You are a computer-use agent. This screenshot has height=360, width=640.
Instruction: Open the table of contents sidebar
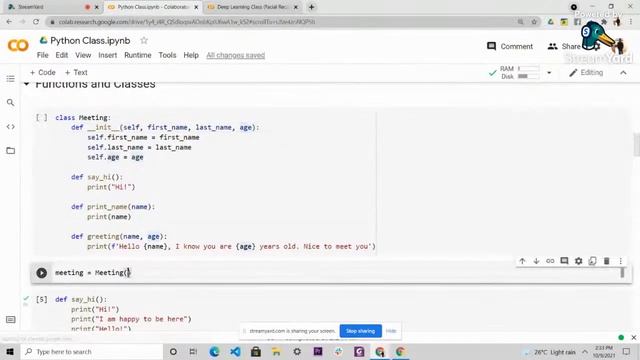click(x=11, y=78)
